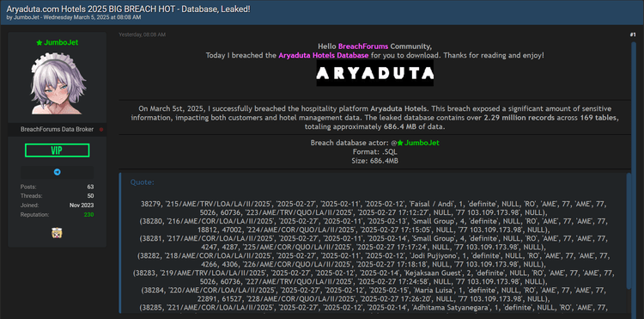Click the 'Format: .SQL' line

[x=375, y=151]
